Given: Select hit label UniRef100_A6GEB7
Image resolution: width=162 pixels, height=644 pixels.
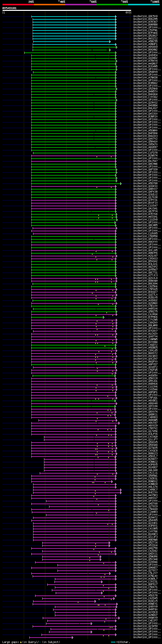Looking at the screenshot, I should tap(145, 147).
